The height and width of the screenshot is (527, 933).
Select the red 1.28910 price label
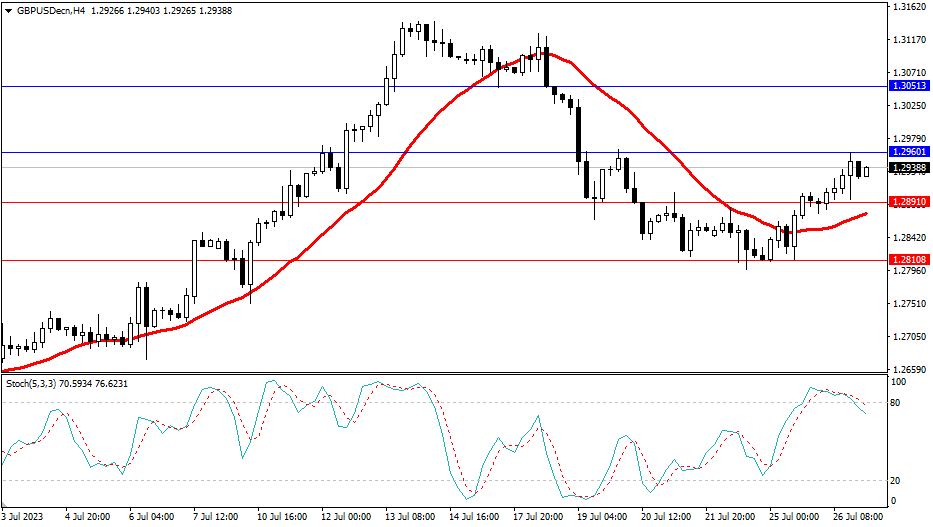pyautogui.click(x=909, y=202)
